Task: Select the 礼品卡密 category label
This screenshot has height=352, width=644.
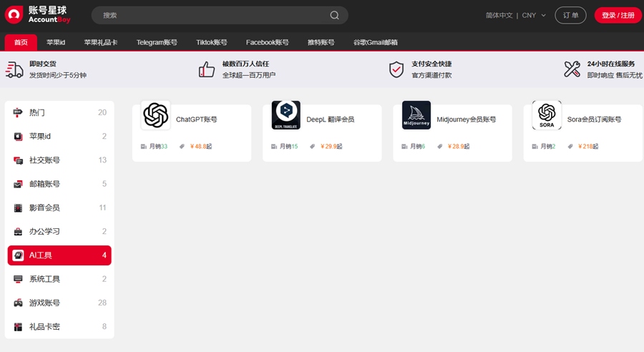Action: click(44, 327)
